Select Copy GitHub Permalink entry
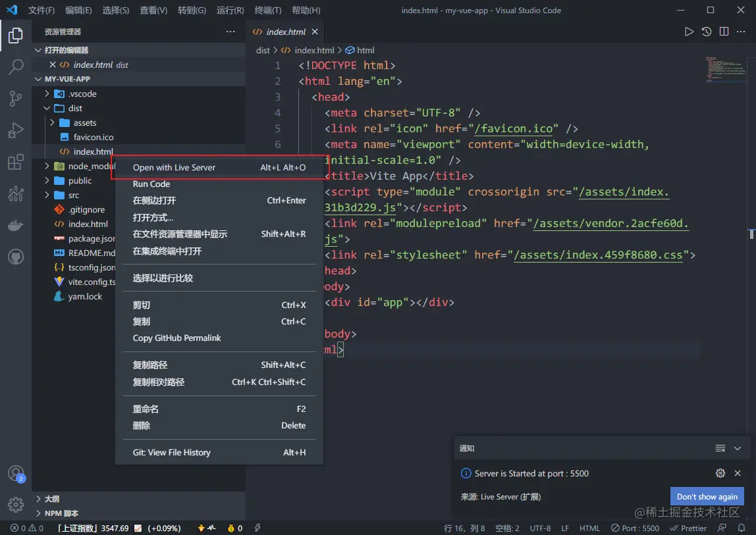Screen dimensions: 756x535 point(219,338)
